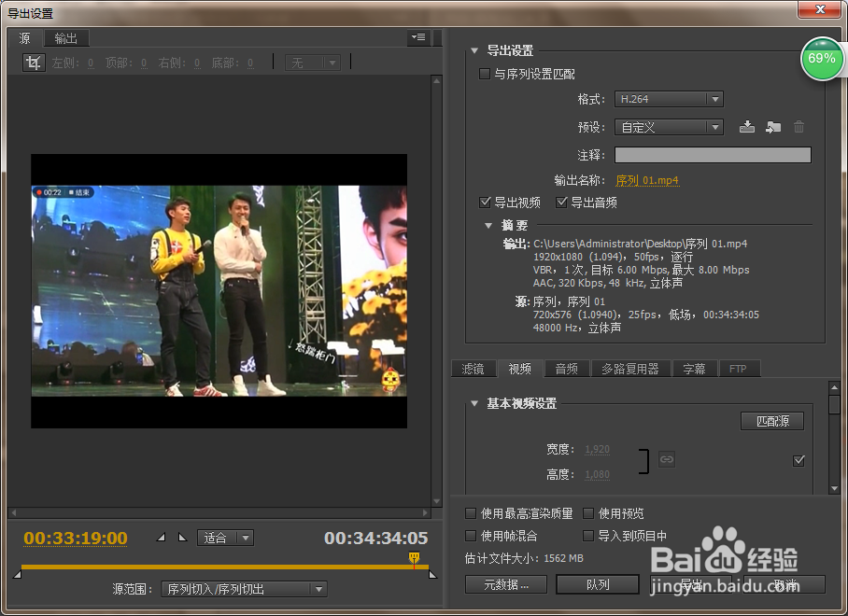The image size is (848, 616).
Task: Open the source panel menu icon
Action: (417, 37)
